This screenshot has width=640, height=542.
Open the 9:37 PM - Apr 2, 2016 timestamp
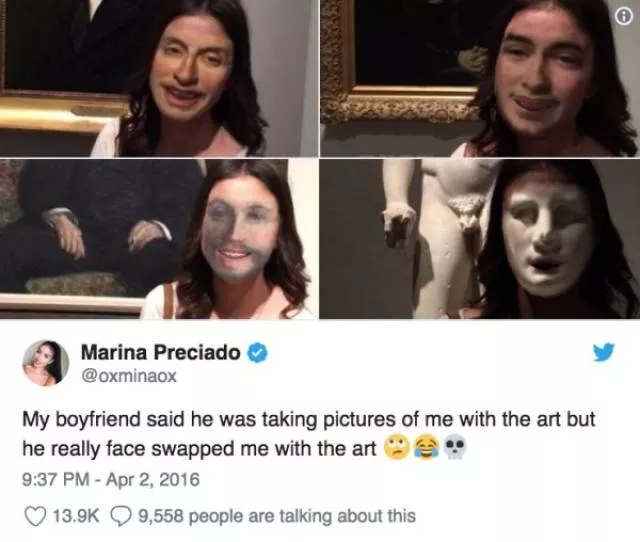coord(110,480)
